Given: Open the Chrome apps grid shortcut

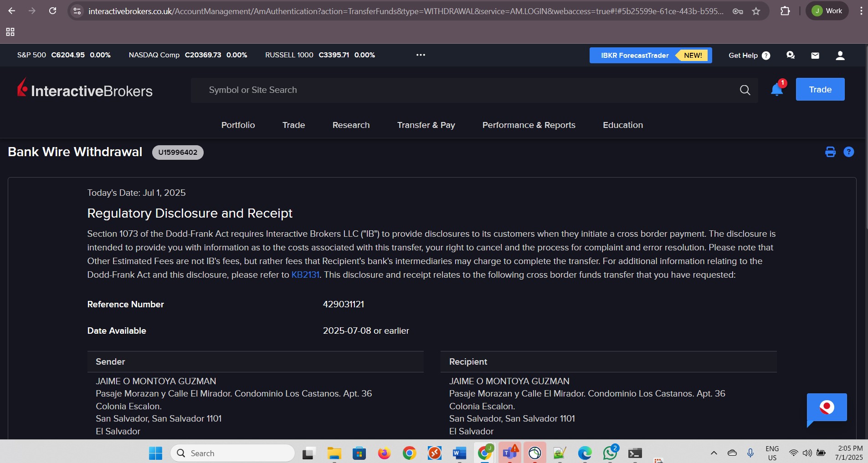Looking at the screenshot, I should [10, 32].
